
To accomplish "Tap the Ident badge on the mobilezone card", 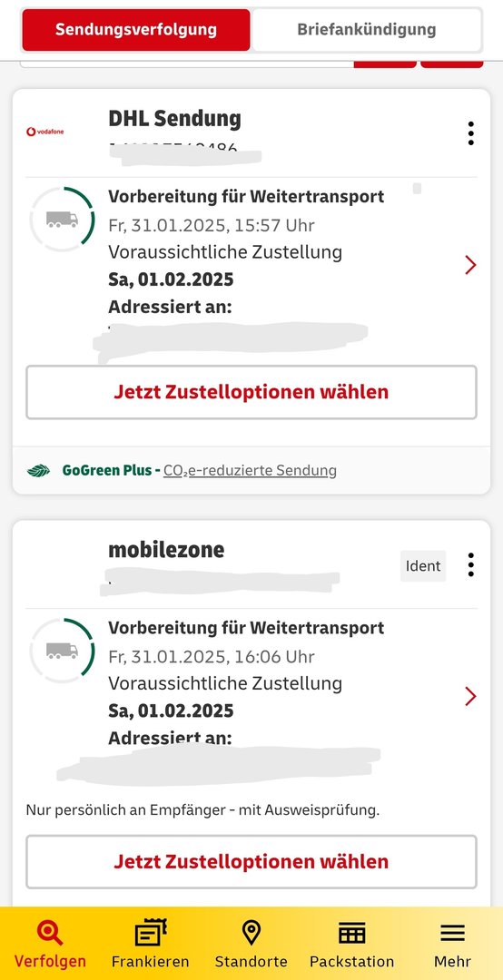I will pyautogui.click(x=423, y=566).
